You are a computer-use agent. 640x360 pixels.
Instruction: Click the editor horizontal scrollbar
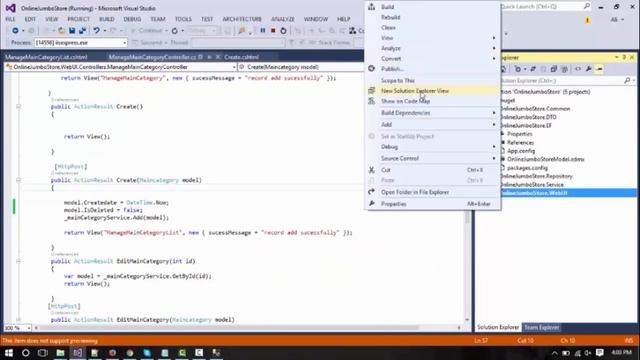pos(229,328)
